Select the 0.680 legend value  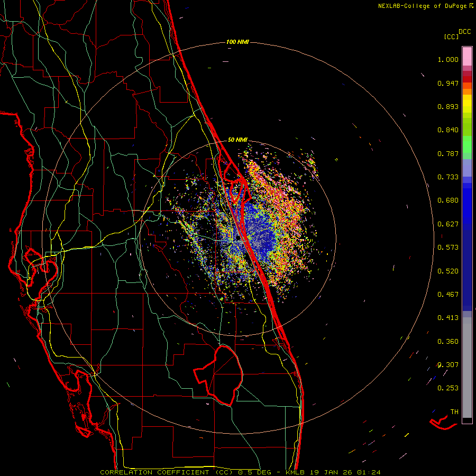click(x=448, y=200)
